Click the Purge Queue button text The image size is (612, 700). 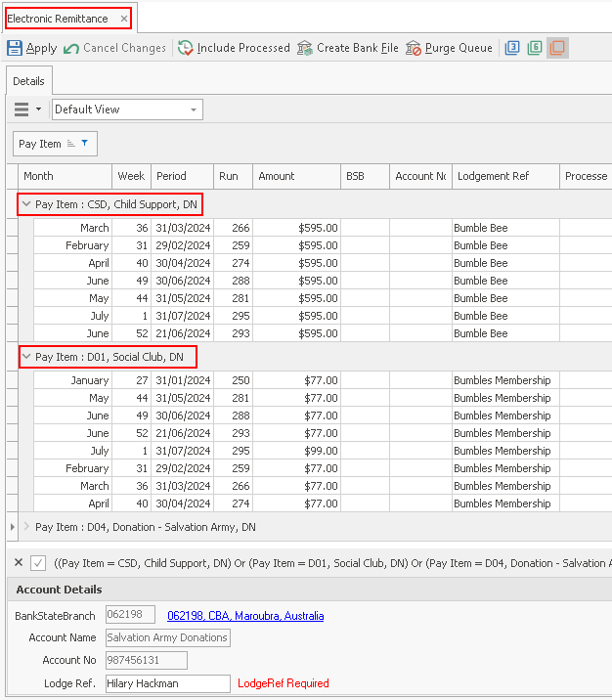click(x=459, y=48)
